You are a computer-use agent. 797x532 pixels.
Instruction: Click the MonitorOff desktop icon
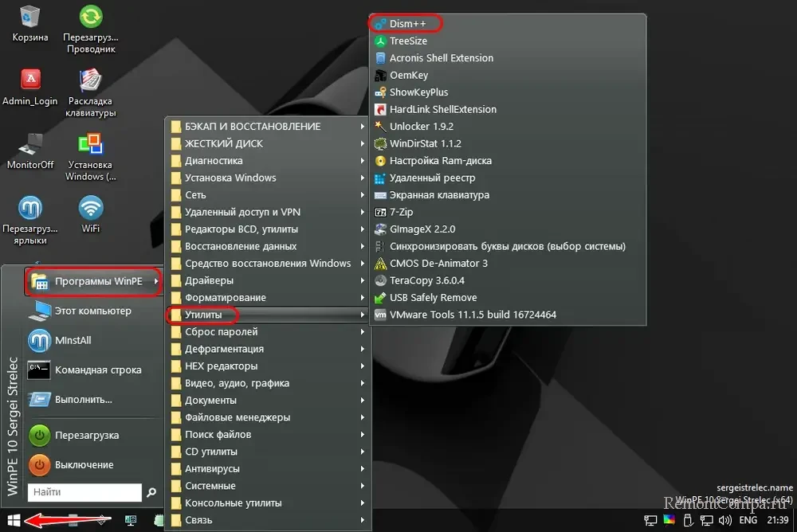30,151
